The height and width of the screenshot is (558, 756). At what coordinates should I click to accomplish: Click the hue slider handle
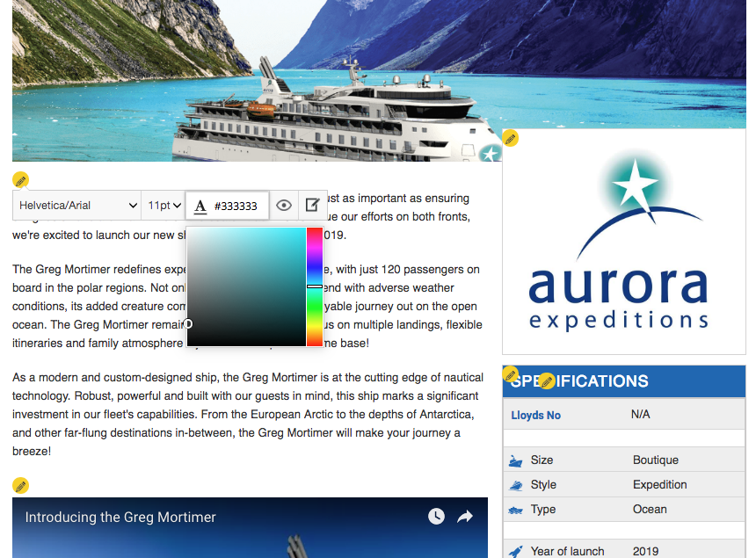315,286
